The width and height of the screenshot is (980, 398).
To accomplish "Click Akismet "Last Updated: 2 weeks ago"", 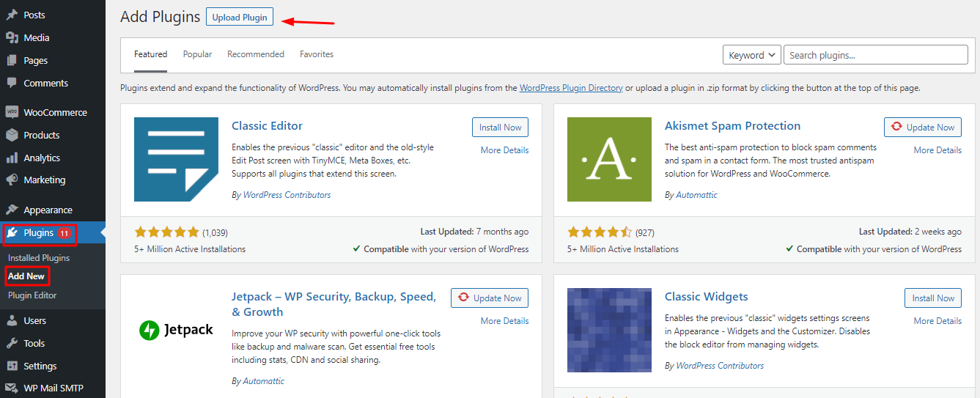I will [x=910, y=232].
